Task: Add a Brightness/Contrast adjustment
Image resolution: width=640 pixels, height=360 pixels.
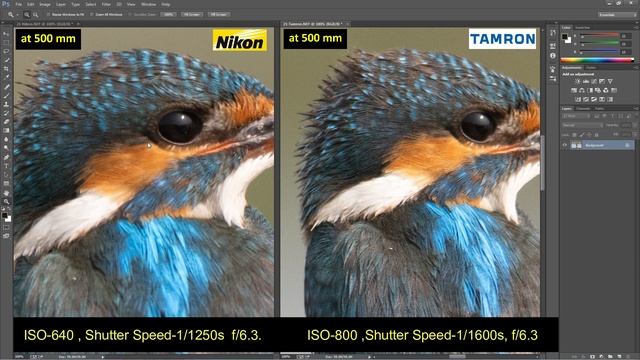Action: [x=578, y=82]
